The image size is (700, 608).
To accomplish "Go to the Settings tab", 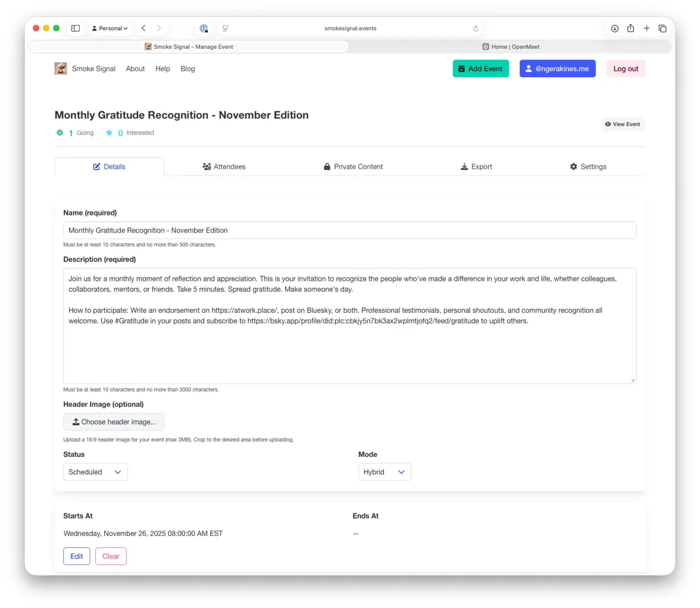I will coord(587,167).
